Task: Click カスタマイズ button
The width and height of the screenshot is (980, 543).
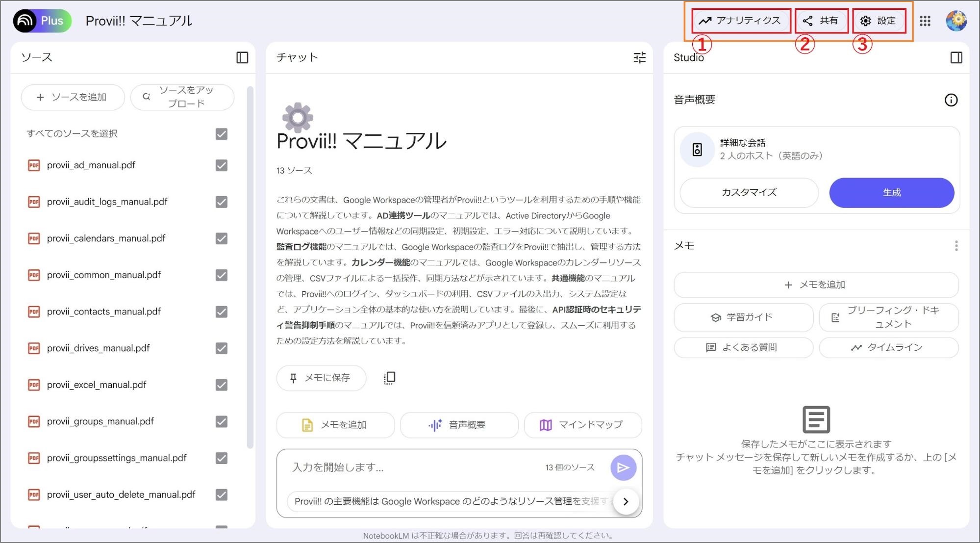Action: [x=749, y=193]
